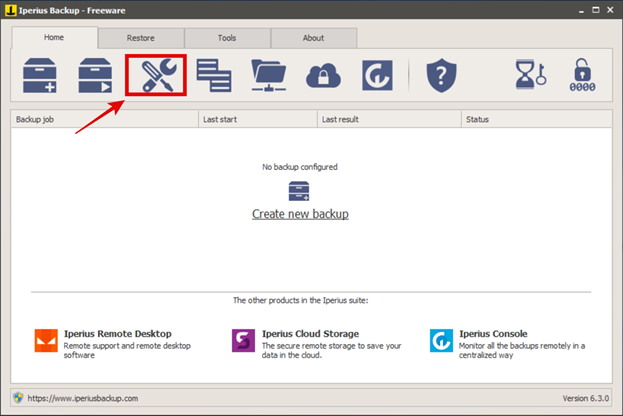The image size is (623, 416).
Task: Click the Iperius app icon in title bar
Action: pos(11,10)
